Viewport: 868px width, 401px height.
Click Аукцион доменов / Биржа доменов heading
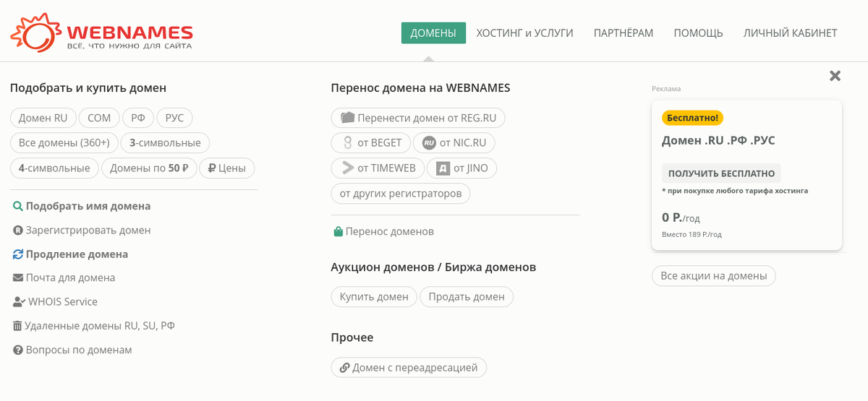433,267
